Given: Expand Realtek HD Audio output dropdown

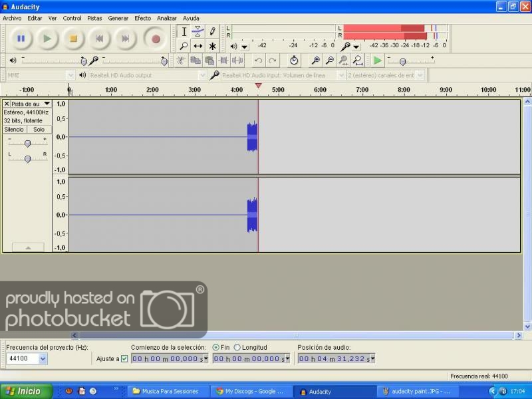Looking at the screenshot, I should coord(203,75).
